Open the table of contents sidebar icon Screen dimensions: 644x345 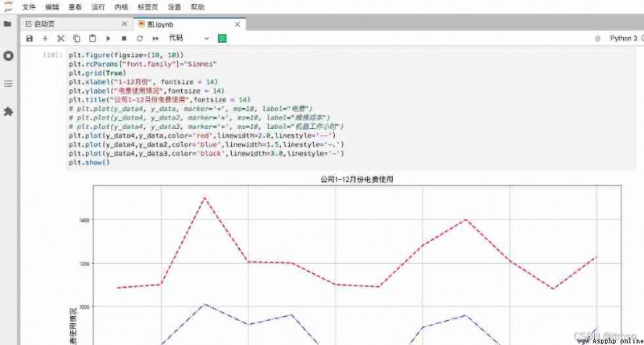click(x=8, y=84)
